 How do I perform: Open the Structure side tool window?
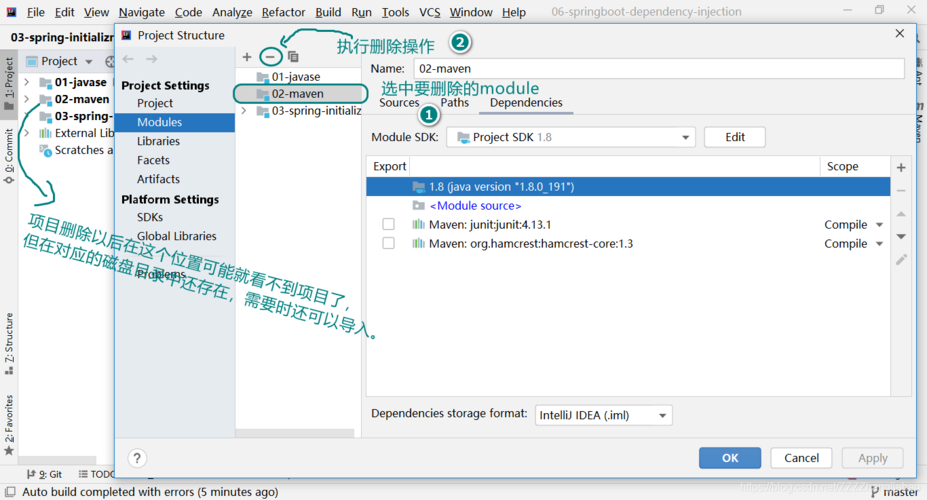pyautogui.click(x=9, y=344)
